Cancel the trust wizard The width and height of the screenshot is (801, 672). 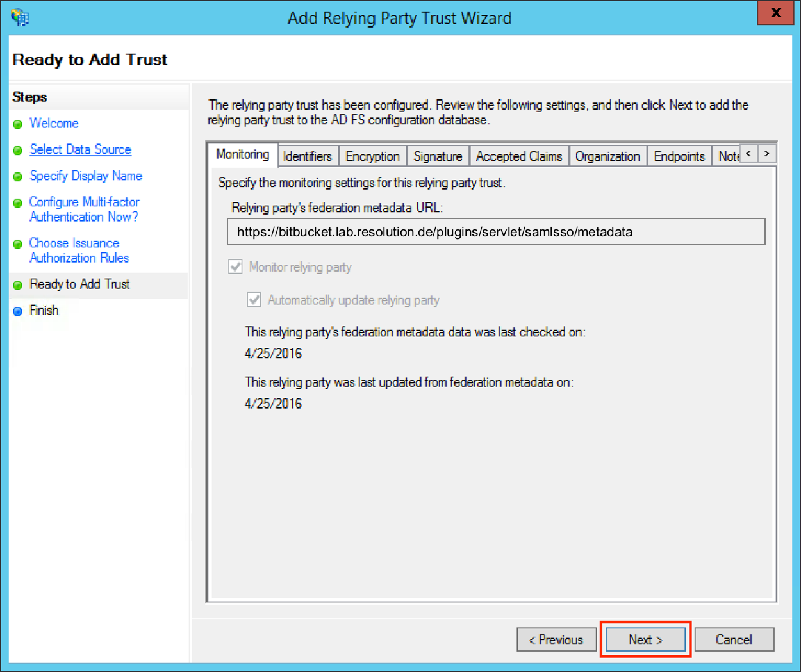734,639
